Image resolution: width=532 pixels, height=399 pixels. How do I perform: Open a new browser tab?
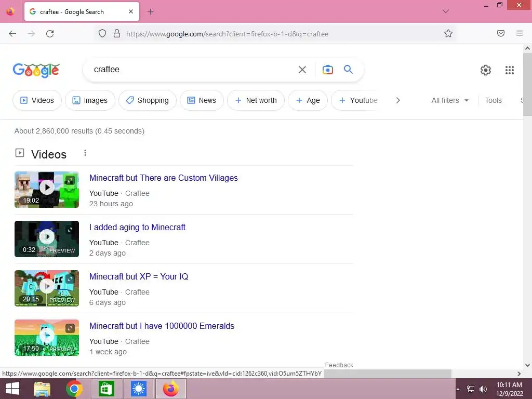pos(150,12)
